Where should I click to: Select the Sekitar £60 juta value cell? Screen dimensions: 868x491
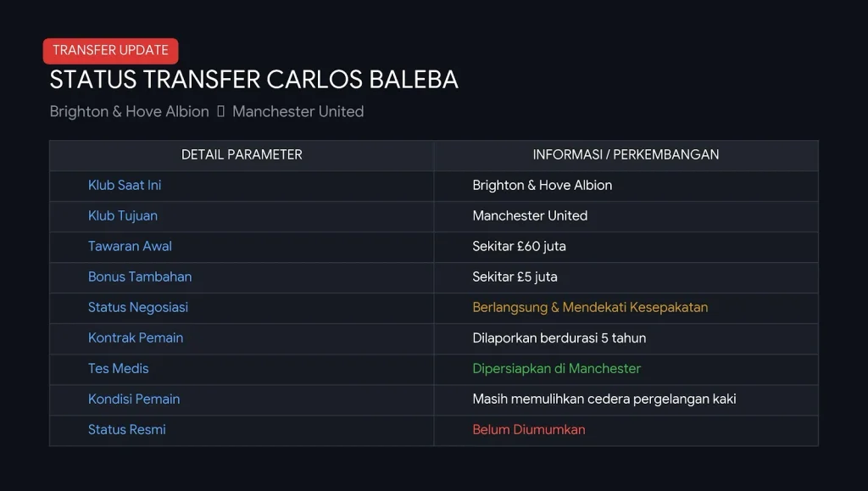point(520,246)
